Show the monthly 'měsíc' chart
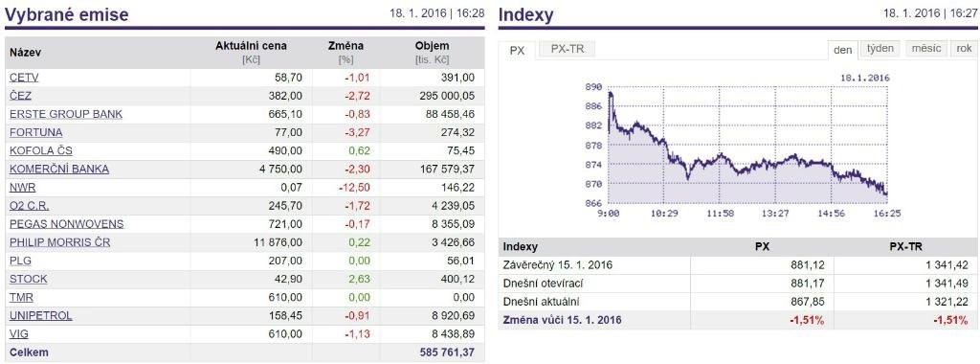Screen dimensions: 980x364 [926, 48]
